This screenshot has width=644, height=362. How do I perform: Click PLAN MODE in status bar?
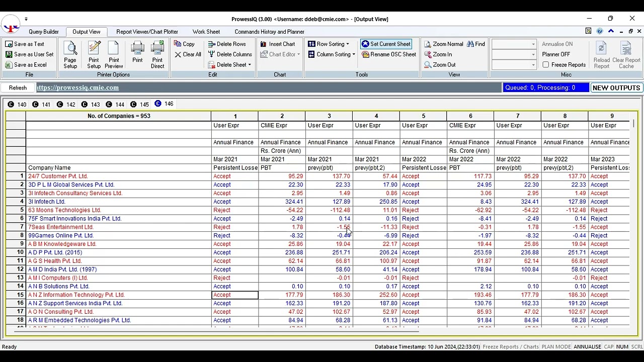tap(556, 347)
